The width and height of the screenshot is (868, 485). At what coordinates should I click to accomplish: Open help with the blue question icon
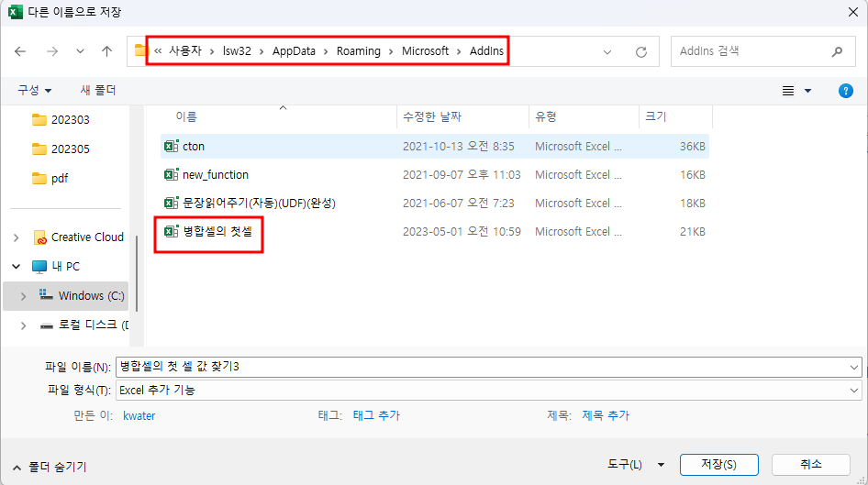pos(845,91)
